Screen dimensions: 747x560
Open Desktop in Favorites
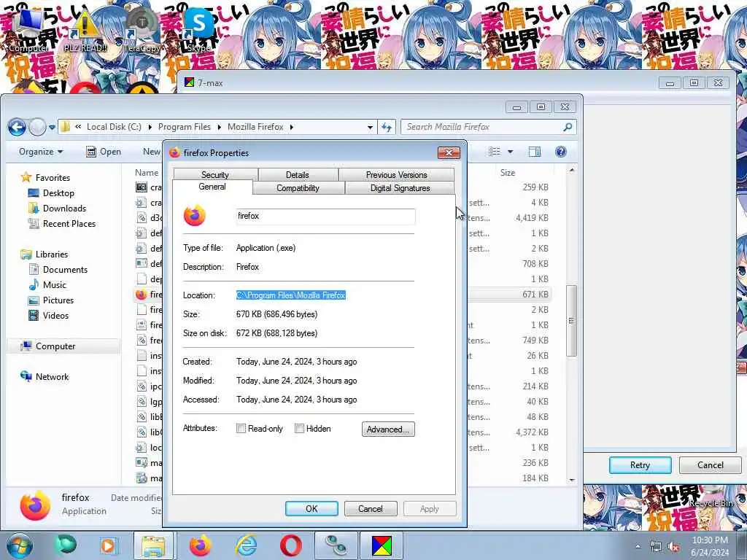pyautogui.click(x=52, y=192)
